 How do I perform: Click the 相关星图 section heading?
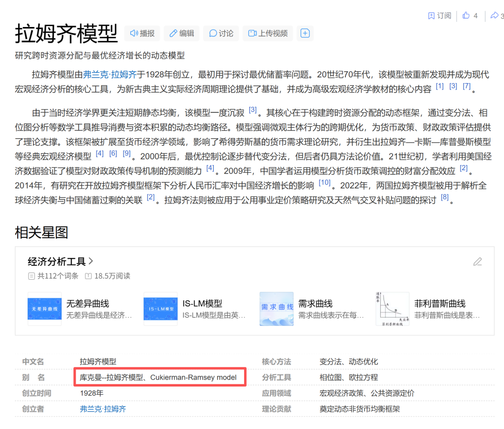(42, 233)
